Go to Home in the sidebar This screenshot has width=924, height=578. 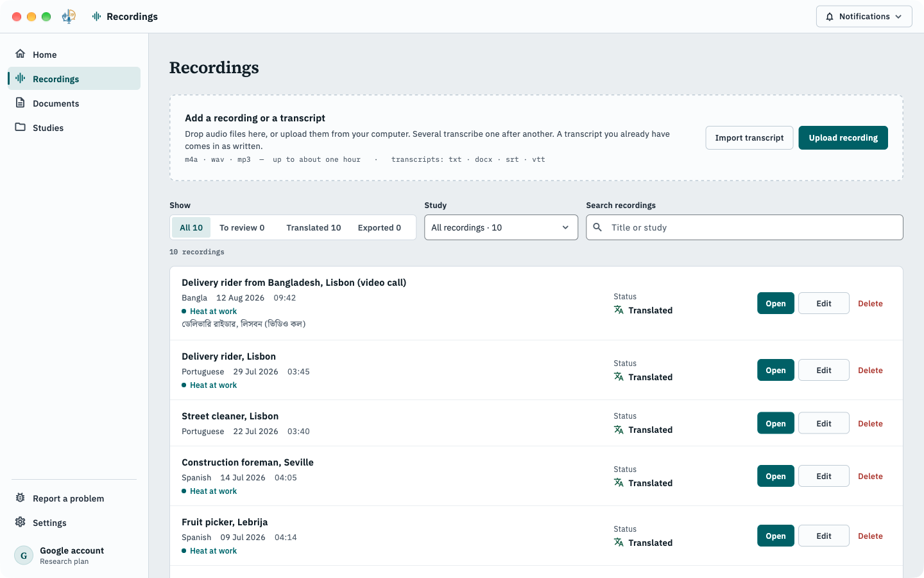pyautogui.click(x=74, y=55)
